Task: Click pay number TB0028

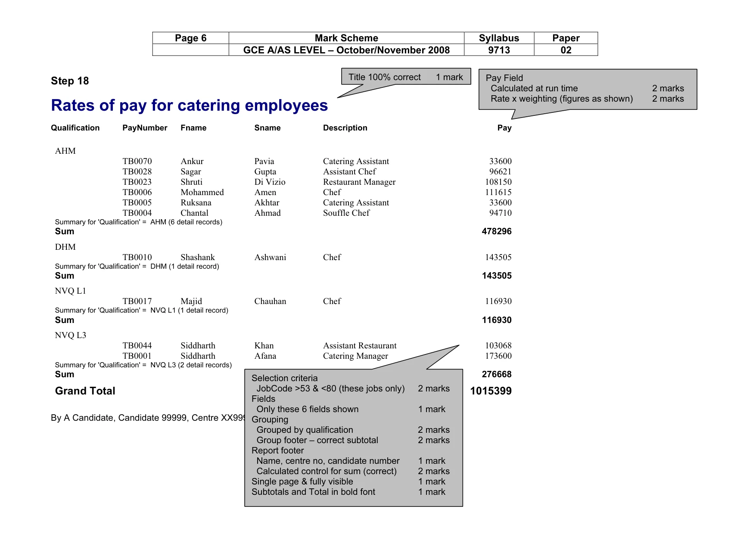Action: (137, 172)
